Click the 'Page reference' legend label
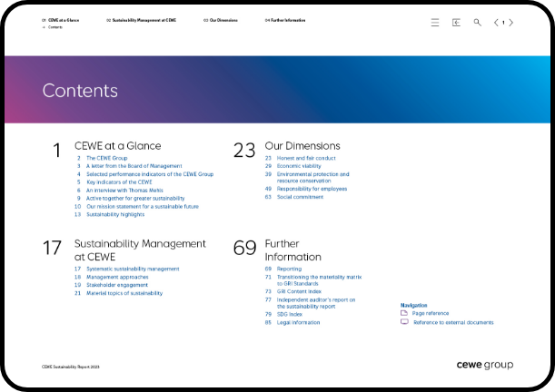555x392 pixels. [431, 313]
